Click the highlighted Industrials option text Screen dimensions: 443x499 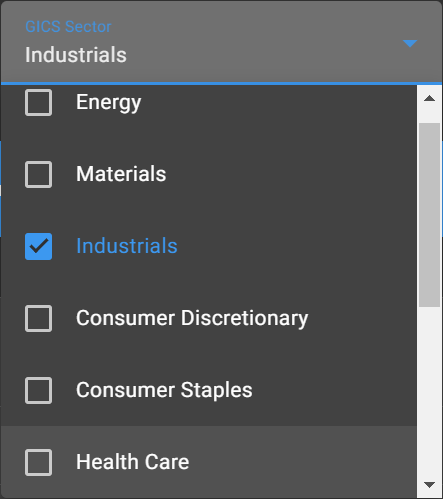click(127, 246)
